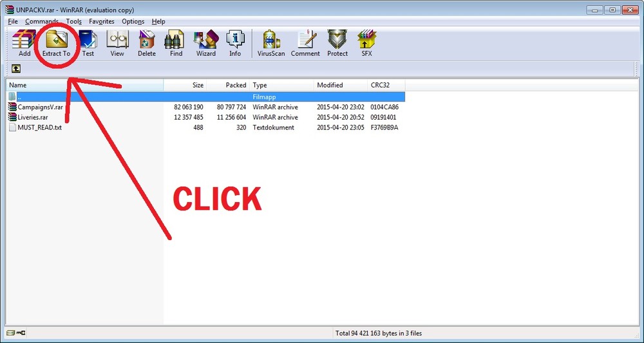Sort by the CRC32 column header
The height and width of the screenshot is (343, 644).
(x=386, y=86)
